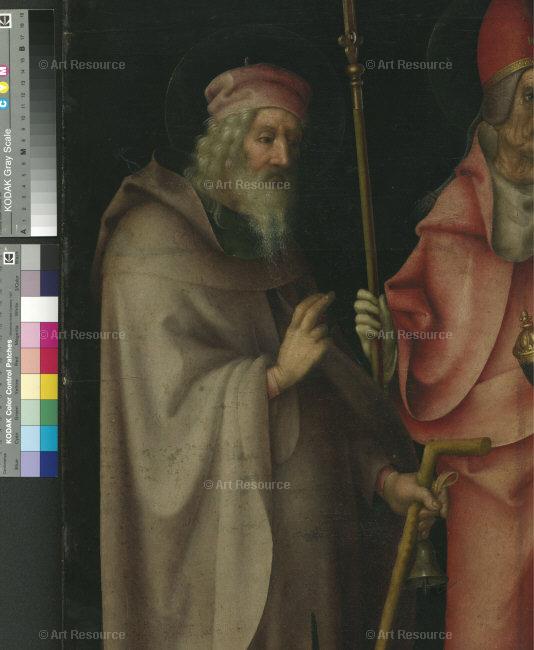
Task: Pick the white patch in the color strip
Action: pos(39,309)
